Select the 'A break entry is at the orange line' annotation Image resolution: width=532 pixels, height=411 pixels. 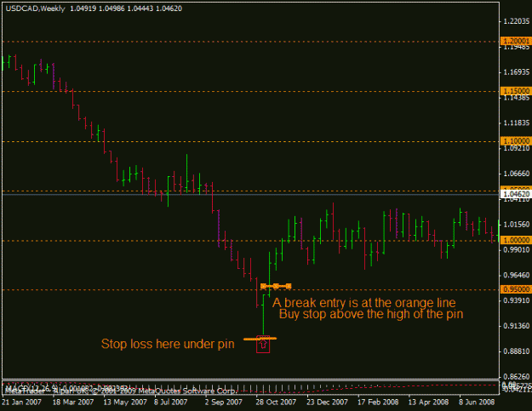coord(364,302)
